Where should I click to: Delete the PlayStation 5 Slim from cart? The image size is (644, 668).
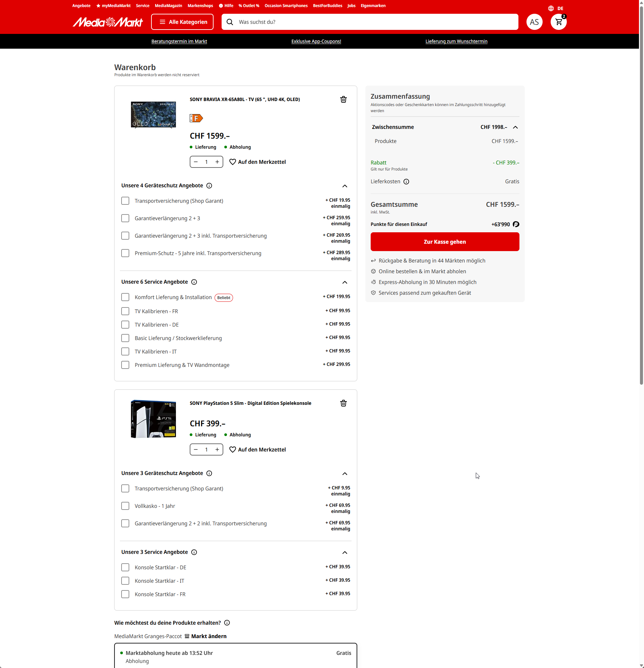click(x=343, y=403)
